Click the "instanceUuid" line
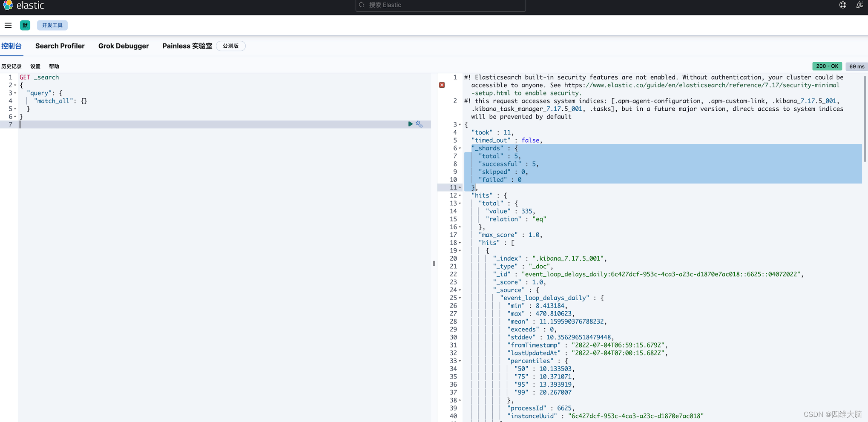This screenshot has width=868, height=422. tap(605, 416)
